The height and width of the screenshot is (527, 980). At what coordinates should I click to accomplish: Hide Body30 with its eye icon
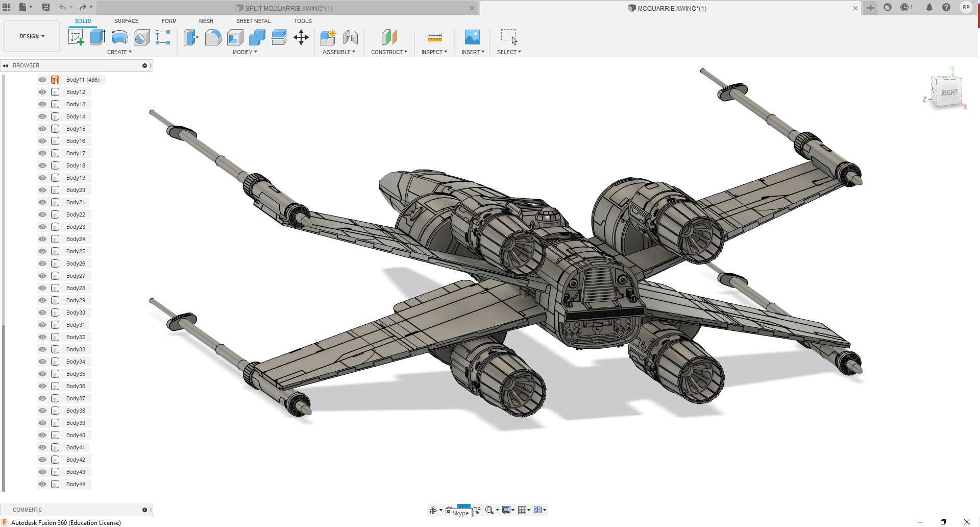42,313
